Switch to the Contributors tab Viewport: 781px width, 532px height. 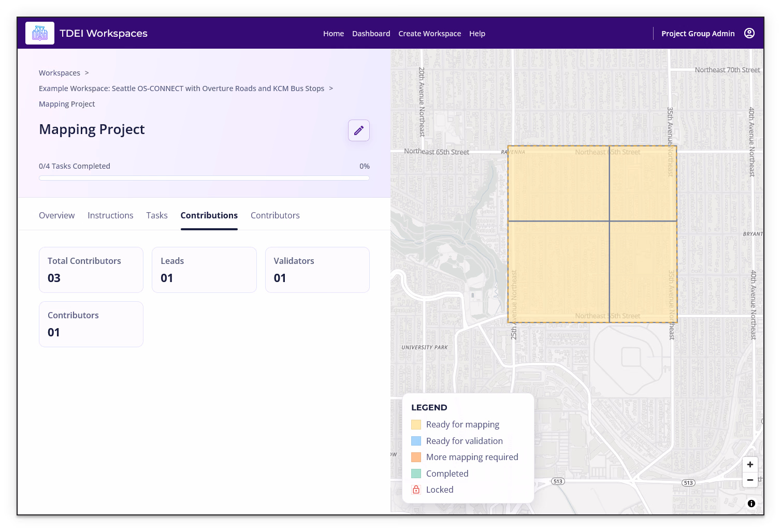tap(275, 215)
